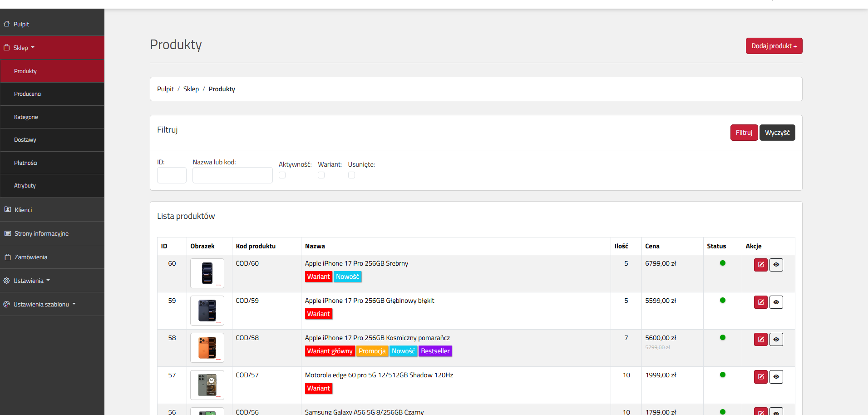868x415 pixels.
Task: Click eye view icon for Motorola edge 60 pro
Action: point(776,376)
